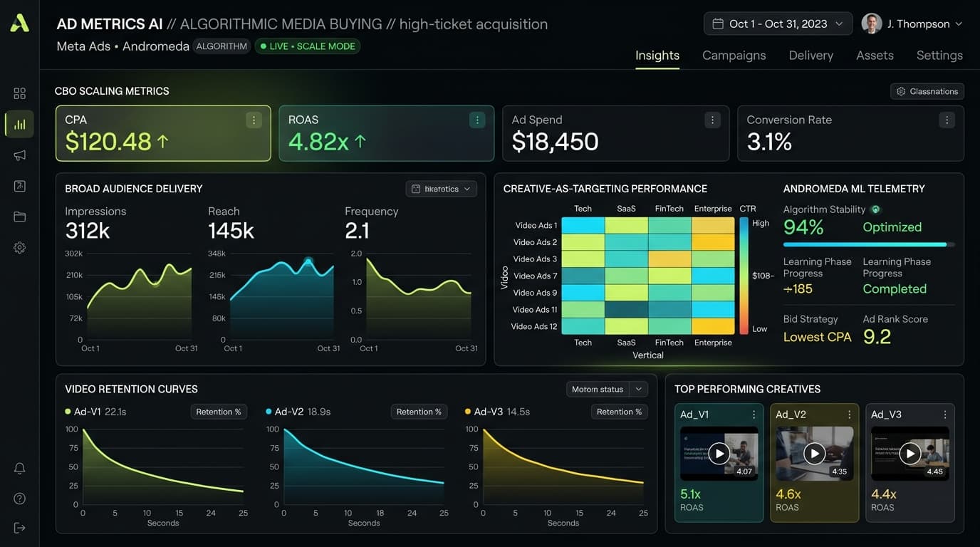Click the Algorithm Stability progress bar
Viewport: 980px width, 547px height.
(x=869, y=244)
